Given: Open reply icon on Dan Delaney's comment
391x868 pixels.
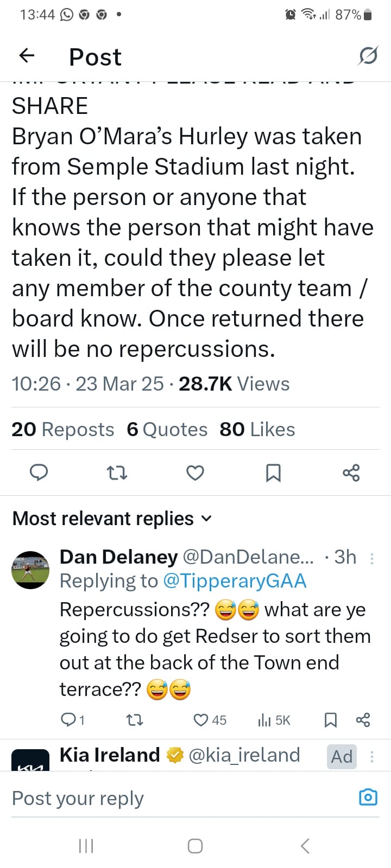Looking at the screenshot, I should (x=69, y=720).
